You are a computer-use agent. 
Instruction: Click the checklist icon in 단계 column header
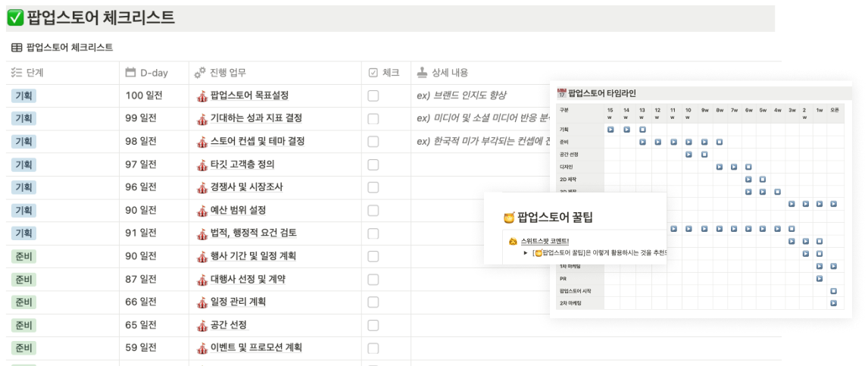pos(16,73)
